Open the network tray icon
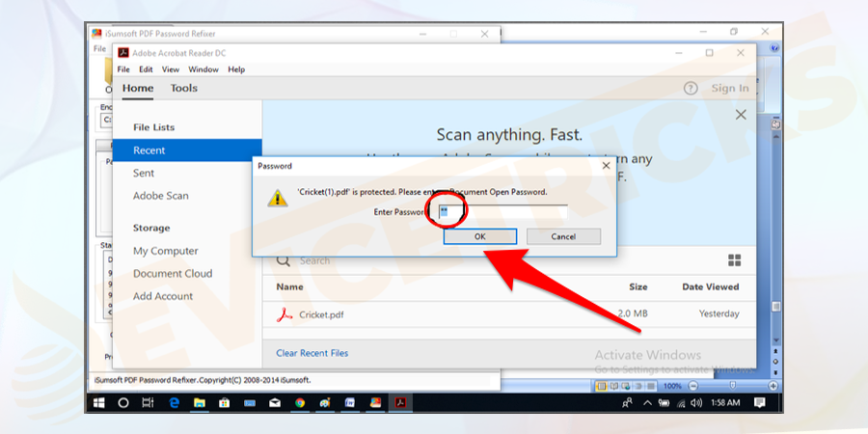 coord(681,403)
